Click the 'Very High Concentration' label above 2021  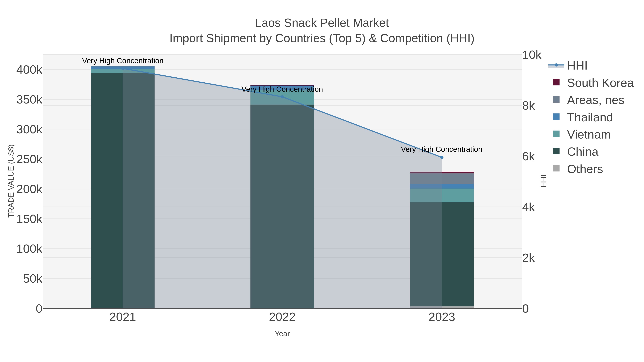[x=123, y=61]
